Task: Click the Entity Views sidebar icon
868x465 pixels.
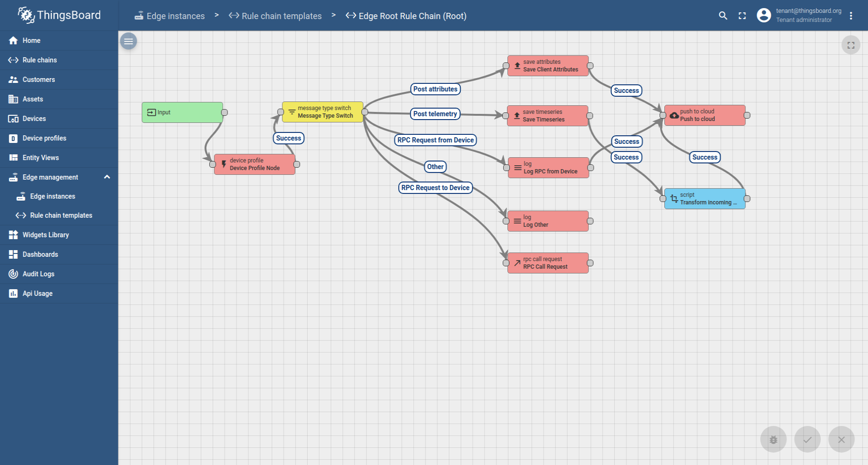Action: 13,158
